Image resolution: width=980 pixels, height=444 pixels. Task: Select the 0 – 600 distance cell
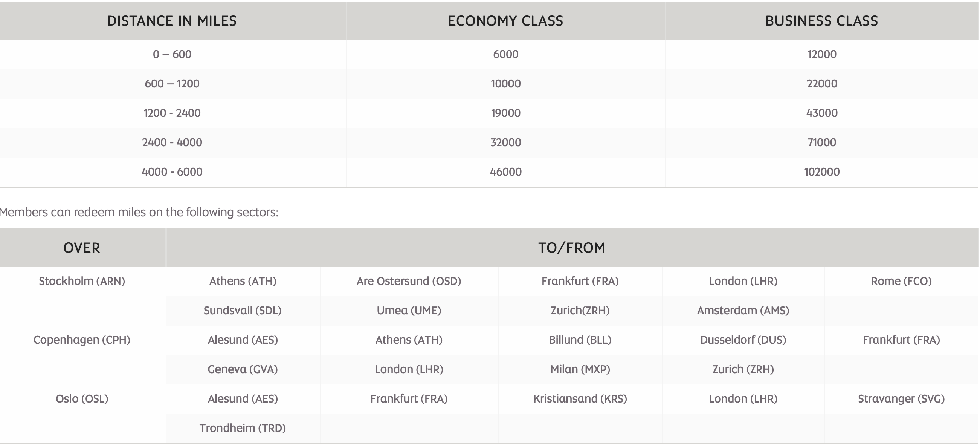click(172, 54)
